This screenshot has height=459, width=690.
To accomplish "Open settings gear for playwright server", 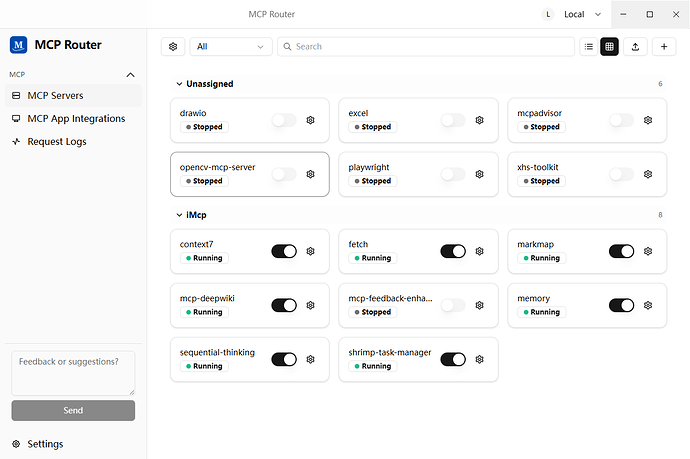I will point(479,174).
